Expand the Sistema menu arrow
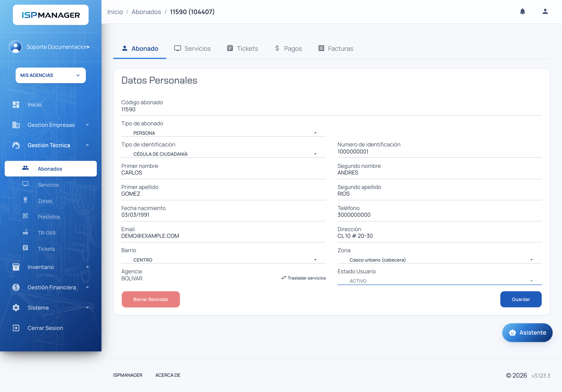Screen dimensions: 562x392 pyautogui.click(x=87, y=307)
